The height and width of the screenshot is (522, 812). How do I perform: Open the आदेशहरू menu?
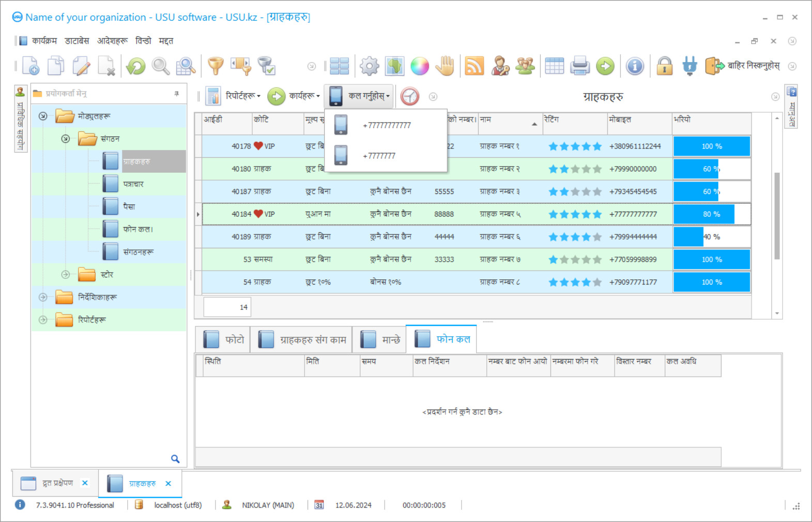[112, 41]
